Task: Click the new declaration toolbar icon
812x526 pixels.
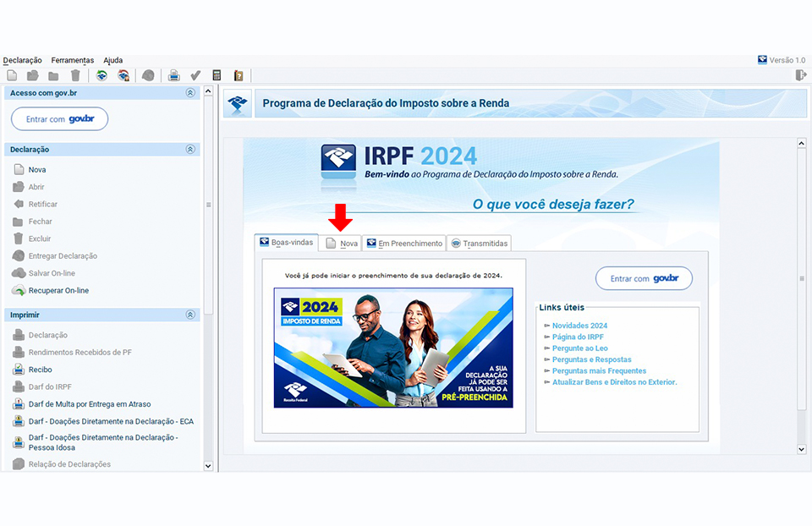Action: (12, 75)
